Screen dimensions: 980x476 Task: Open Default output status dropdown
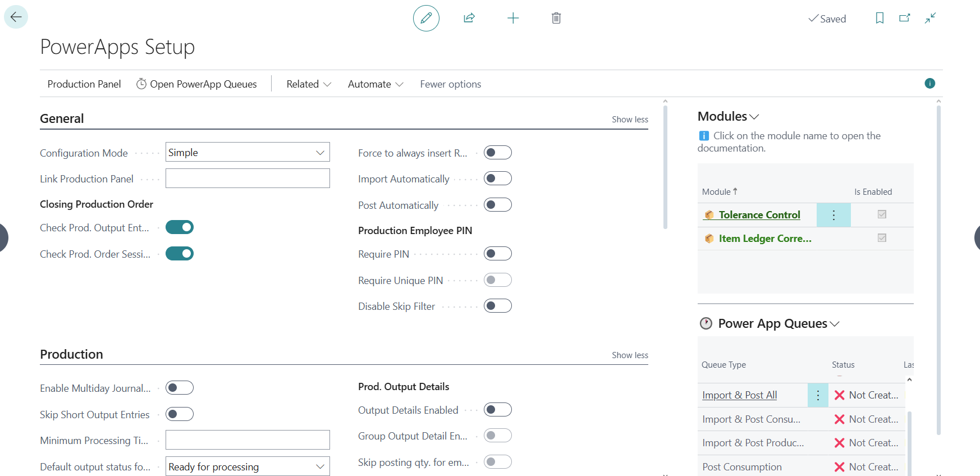pos(248,466)
